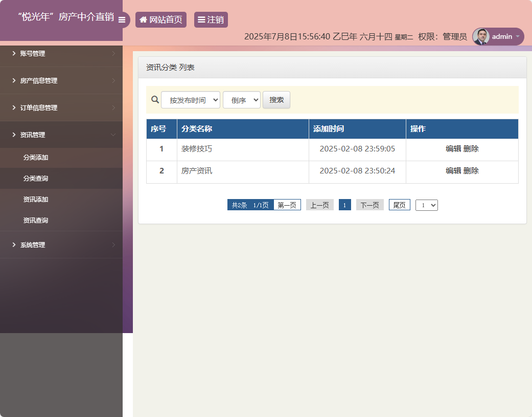532x417 pixels.
Task: Select the 分类添加 menu item
Action: (x=61, y=158)
